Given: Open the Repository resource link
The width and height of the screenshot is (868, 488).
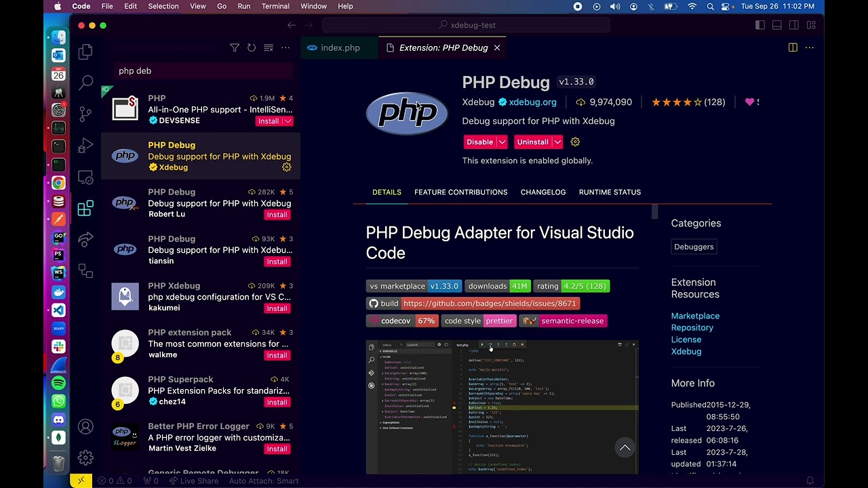Looking at the screenshot, I should point(692,327).
